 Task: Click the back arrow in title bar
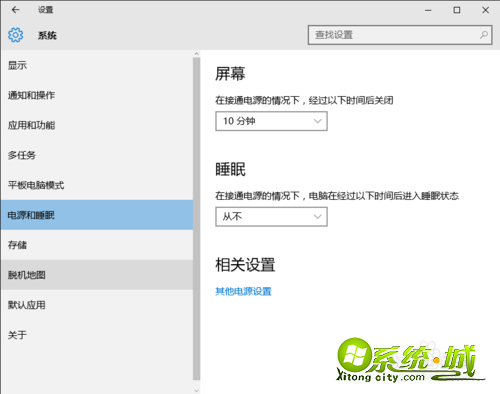[15, 10]
